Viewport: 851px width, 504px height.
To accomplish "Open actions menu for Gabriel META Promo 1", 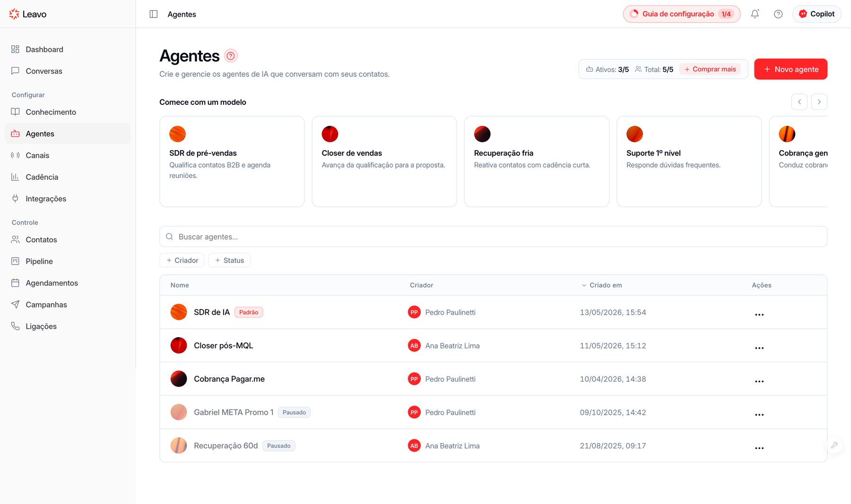I will pos(759,414).
